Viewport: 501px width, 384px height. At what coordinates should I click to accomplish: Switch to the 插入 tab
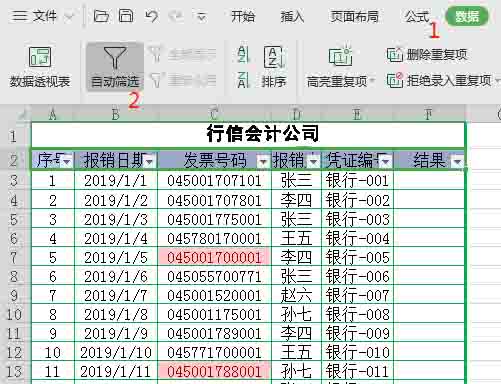click(292, 16)
